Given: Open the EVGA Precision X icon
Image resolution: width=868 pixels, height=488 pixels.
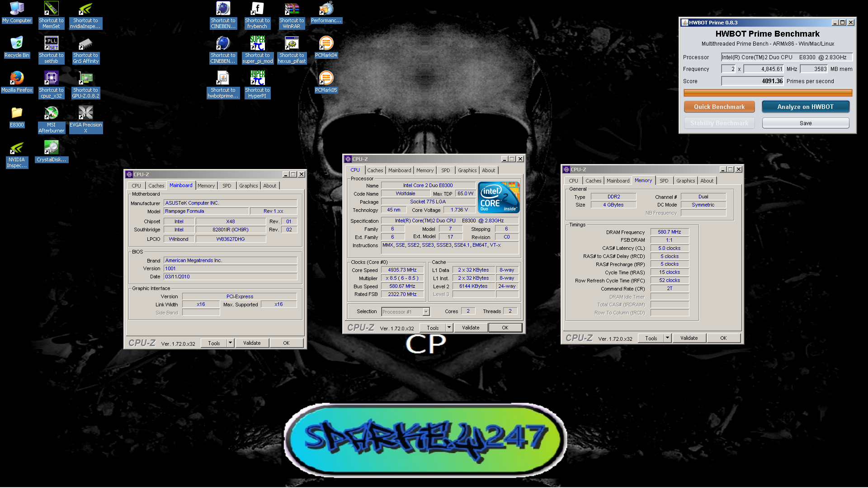Looking at the screenshot, I should coord(85,120).
